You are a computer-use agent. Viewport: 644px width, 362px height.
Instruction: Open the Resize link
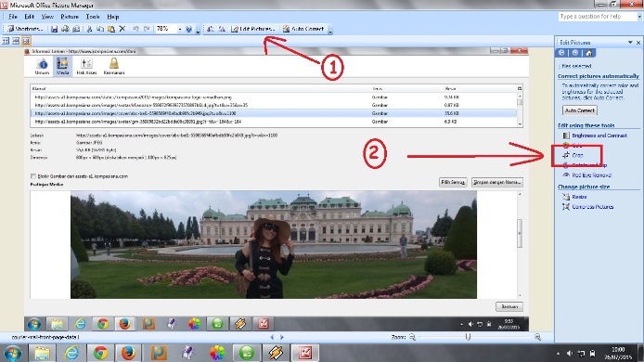pyautogui.click(x=574, y=197)
